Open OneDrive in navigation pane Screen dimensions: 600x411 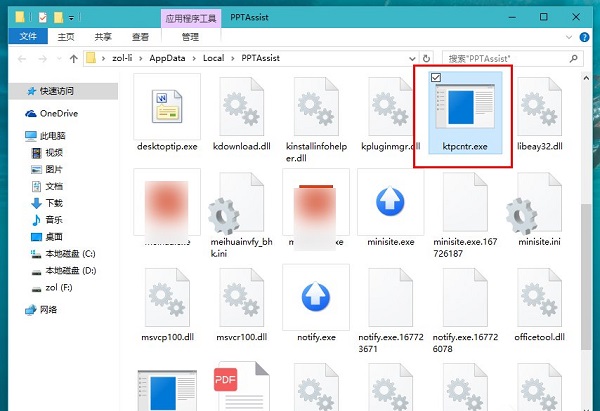coord(59,114)
